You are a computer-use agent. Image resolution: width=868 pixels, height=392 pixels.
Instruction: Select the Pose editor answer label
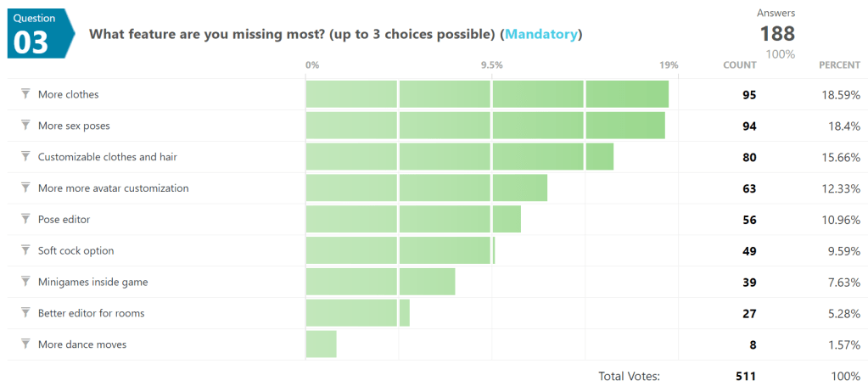[64, 219]
